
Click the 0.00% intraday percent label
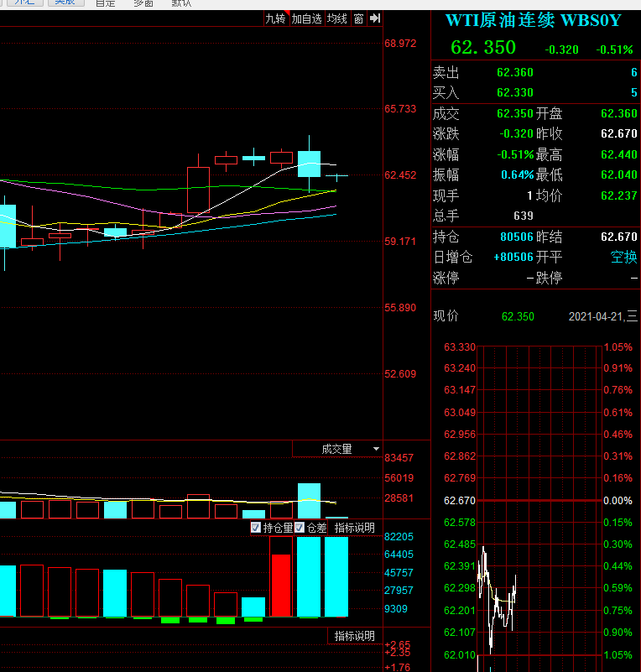pos(618,501)
